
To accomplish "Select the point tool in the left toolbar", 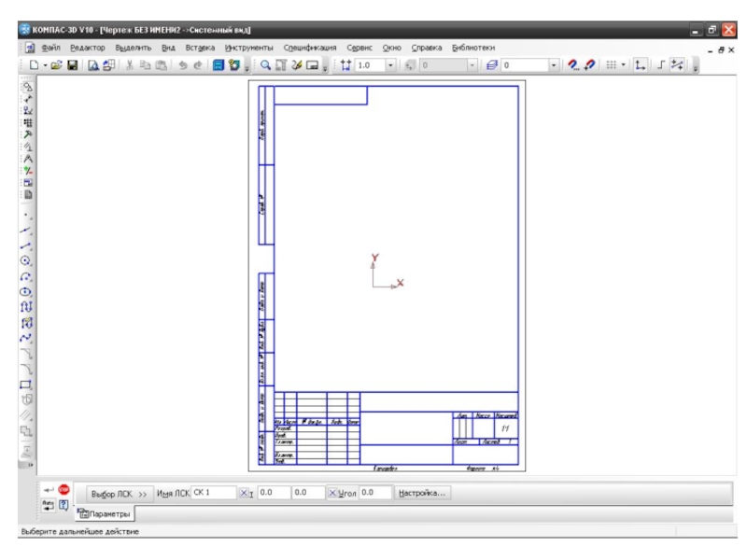I will 27,216.
